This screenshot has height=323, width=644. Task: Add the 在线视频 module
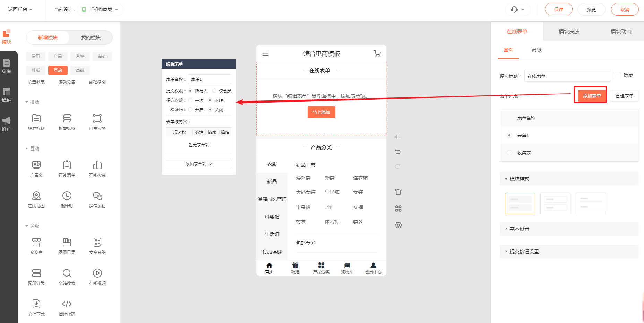click(x=97, y=277)
